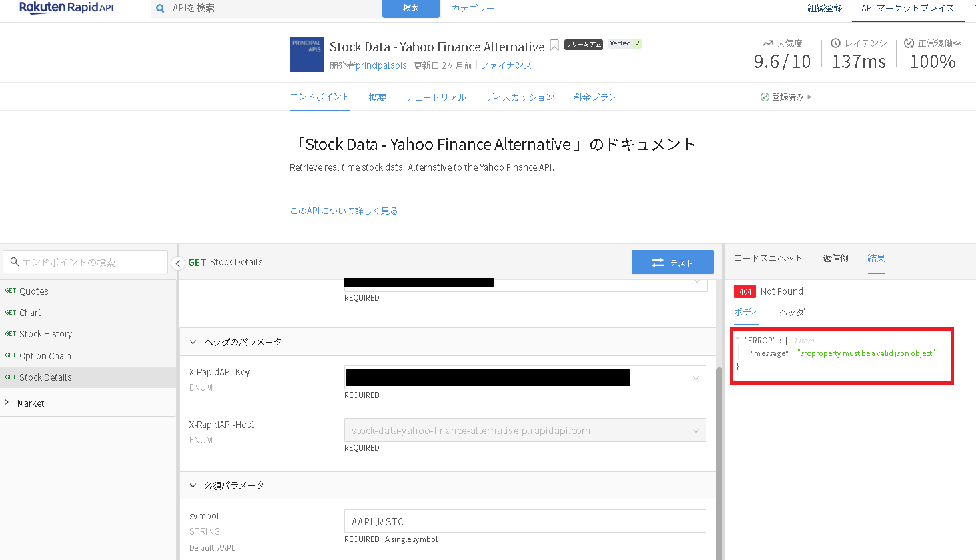Click the symbol input field
The height and width of the screenshot is (560, 976).
pos(524,521)
